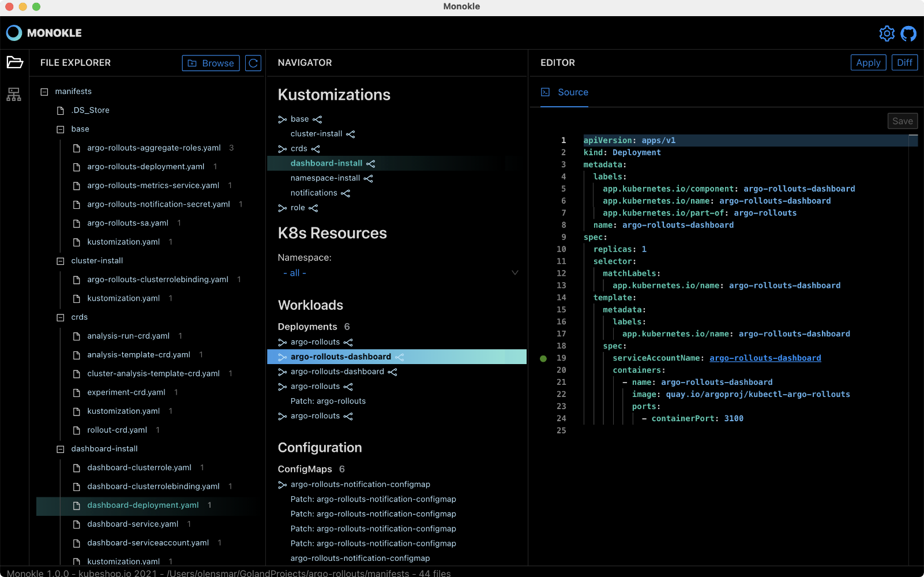Select experiment-crd.yaml file

coord(126,392)
